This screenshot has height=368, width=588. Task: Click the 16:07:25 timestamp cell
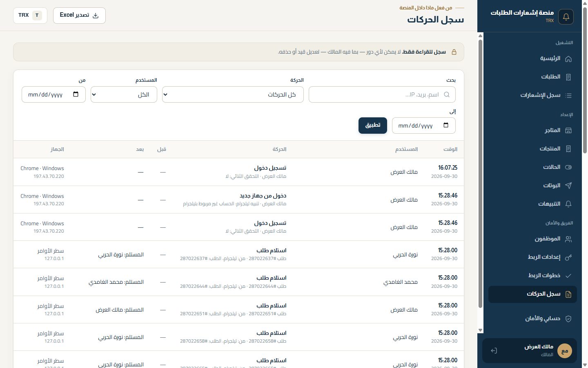click(x=448, y=168)
